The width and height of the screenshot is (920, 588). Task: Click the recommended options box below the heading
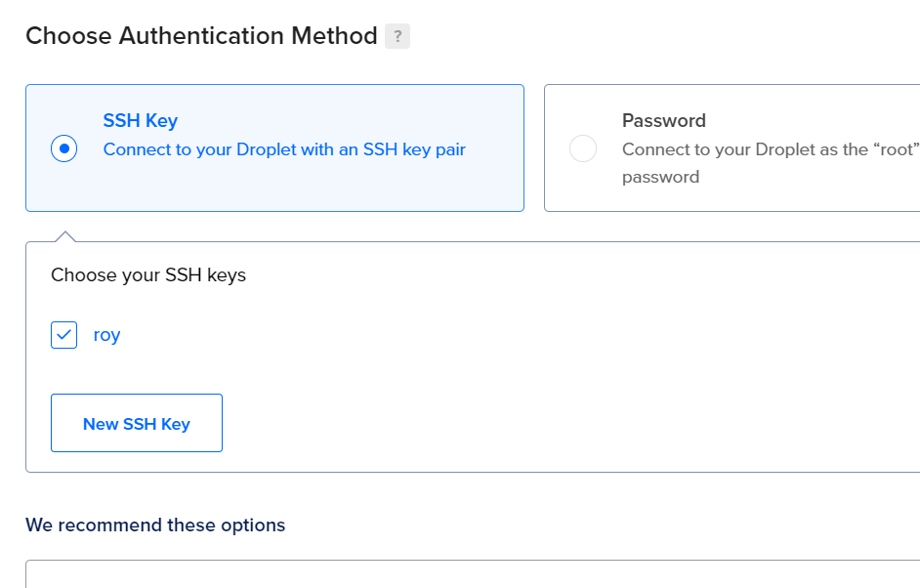click(x=469, y=574)
